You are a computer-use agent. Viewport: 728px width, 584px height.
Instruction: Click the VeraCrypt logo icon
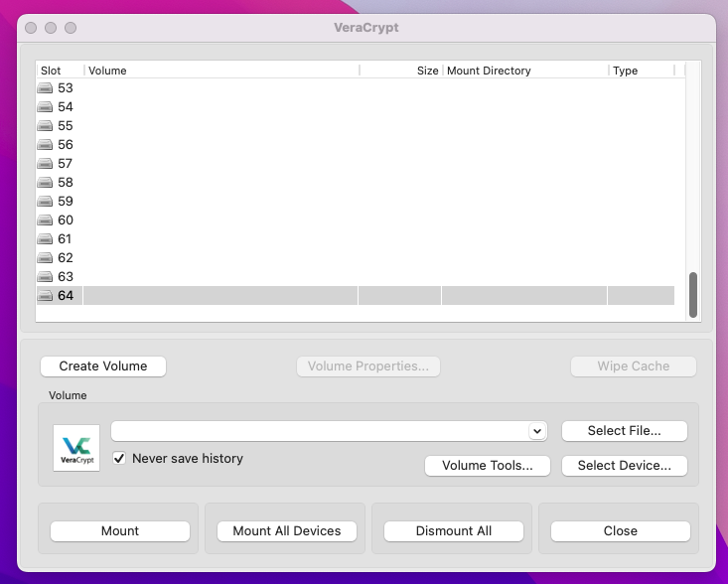pyautogui.click(x=76, y=448)
